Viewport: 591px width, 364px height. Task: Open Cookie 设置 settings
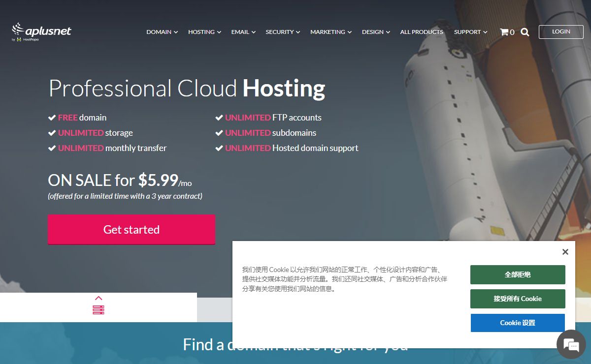click(518, 323)
